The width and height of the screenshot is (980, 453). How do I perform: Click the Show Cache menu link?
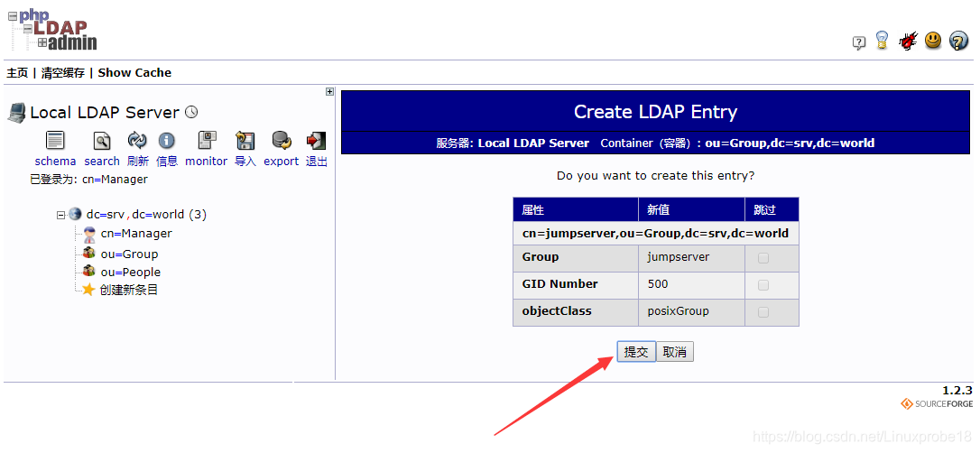(x=134, y=72)
